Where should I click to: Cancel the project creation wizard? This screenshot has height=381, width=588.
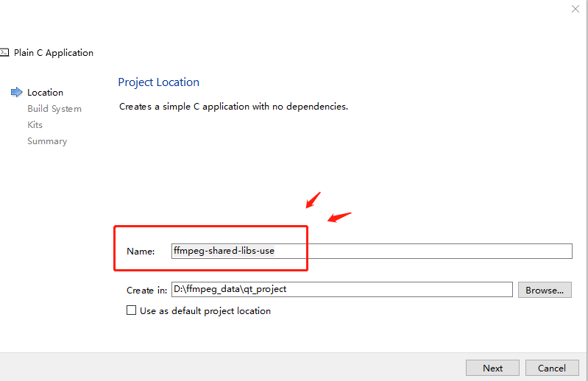552,368
